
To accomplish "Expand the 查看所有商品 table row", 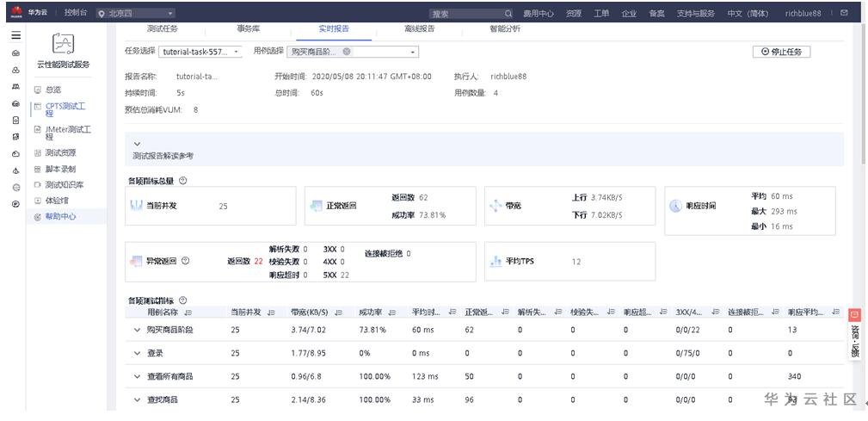I will pyautogui.click(x=138, y=376).
